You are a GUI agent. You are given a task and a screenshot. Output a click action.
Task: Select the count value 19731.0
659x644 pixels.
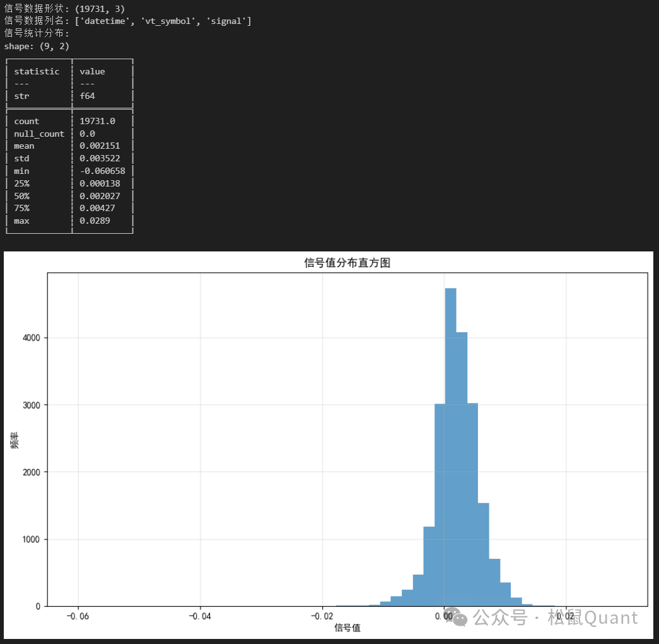pos(97,121)
